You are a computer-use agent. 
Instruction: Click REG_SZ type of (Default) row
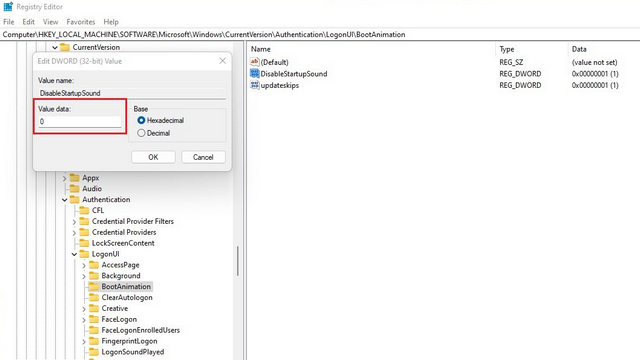tap(511, 62)
